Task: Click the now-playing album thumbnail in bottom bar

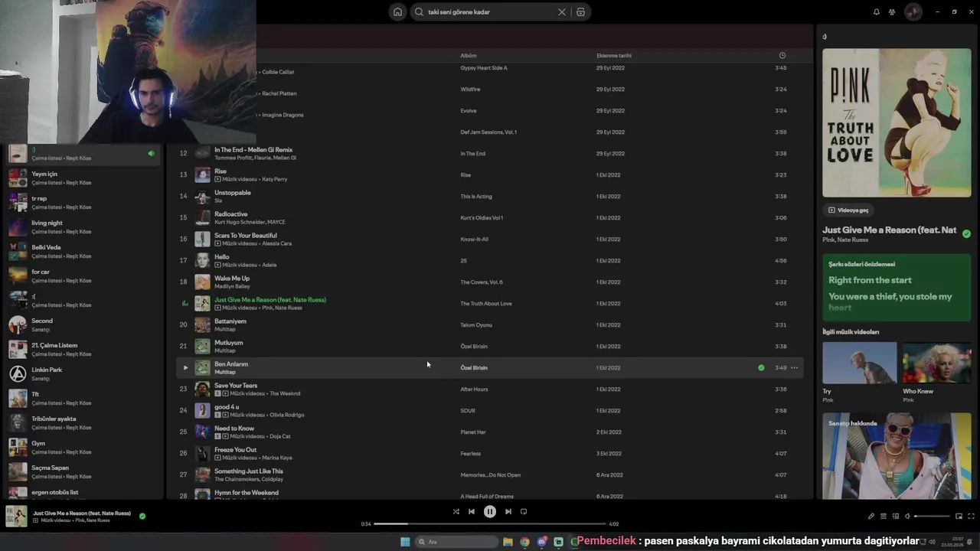Action: 16,517
